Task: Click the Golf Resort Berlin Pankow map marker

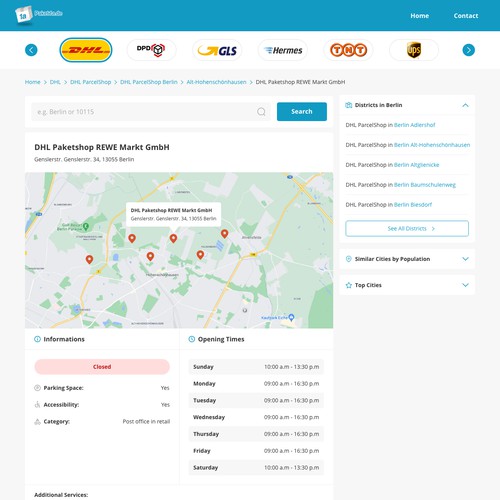Action: tap(86, 226)
